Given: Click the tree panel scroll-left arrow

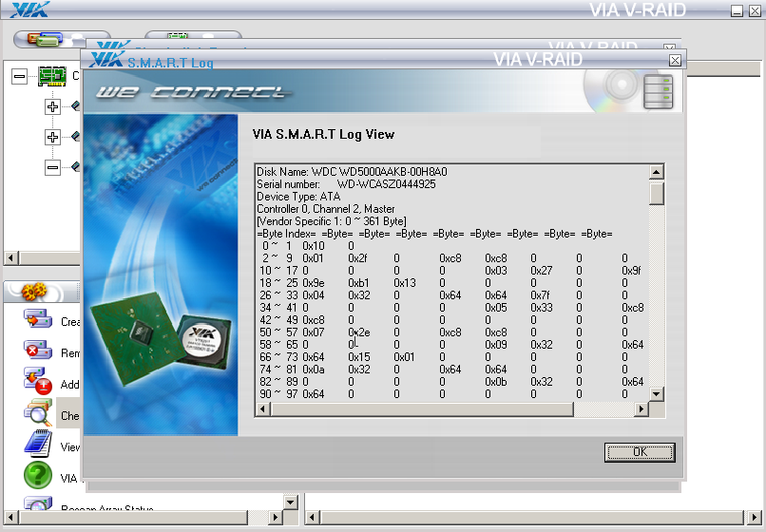Looking at the screenshot, I should 11,257.
